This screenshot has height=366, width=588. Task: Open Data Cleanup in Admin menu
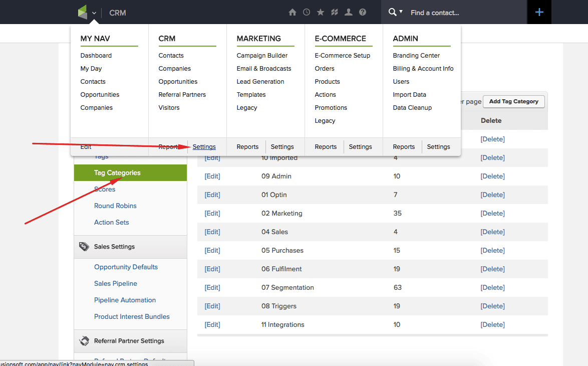[x=412, y=108]
